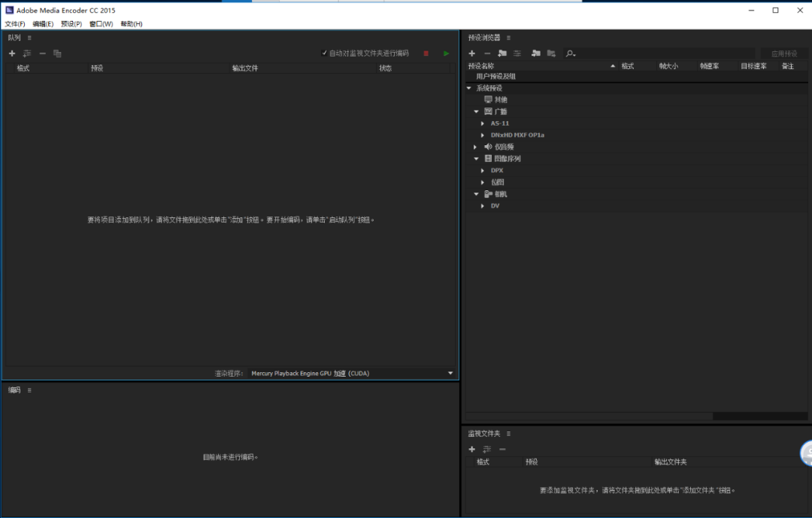Open the 编码 panel menu icon

(29, 390)
